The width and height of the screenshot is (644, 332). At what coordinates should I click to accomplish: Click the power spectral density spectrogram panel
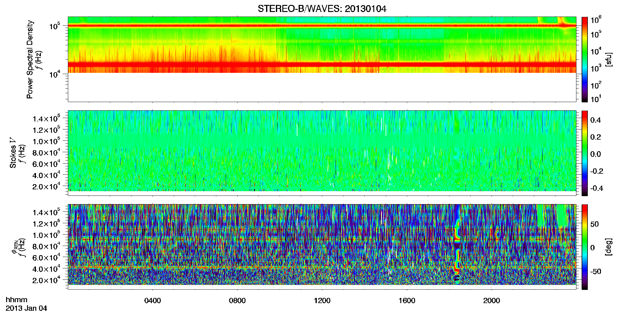tap(322, 59)
